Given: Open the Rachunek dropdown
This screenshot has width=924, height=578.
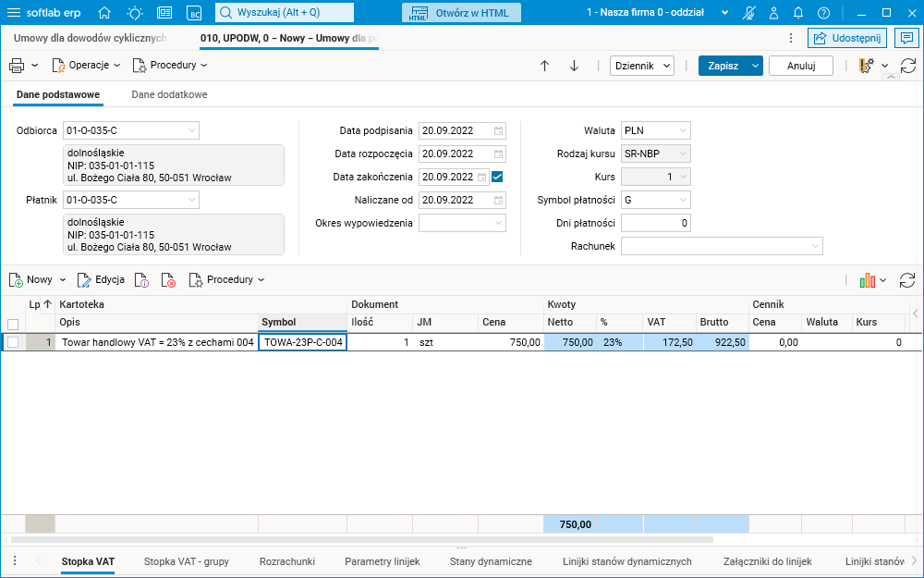Looking at the screenshot, I should (816, 246).
